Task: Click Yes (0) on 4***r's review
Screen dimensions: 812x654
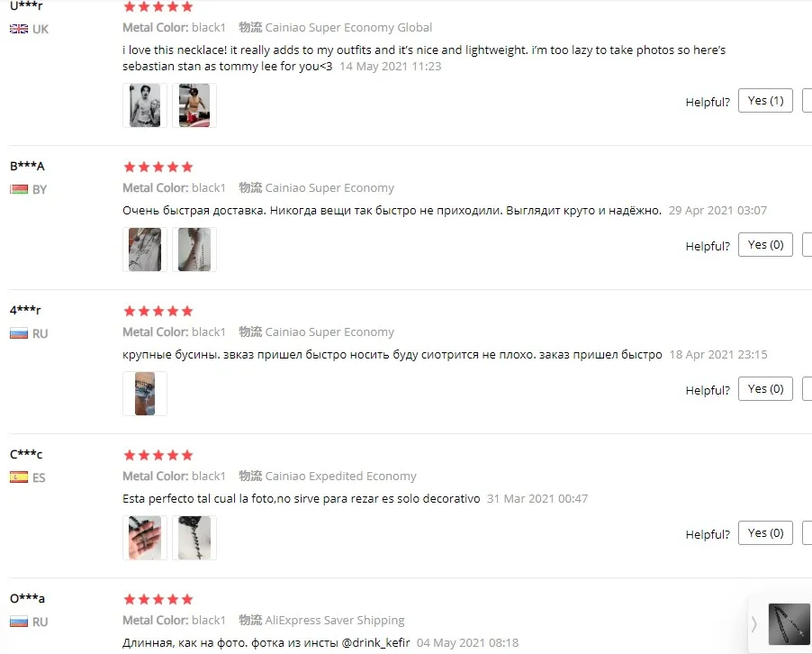Action: (x=765, y=388)
